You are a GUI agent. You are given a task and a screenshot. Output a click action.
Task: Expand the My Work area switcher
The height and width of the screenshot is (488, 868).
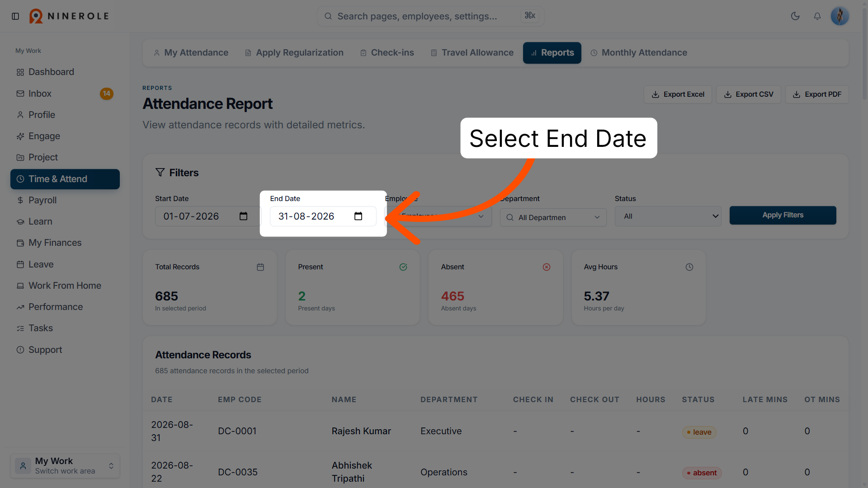tap(65, 466)
